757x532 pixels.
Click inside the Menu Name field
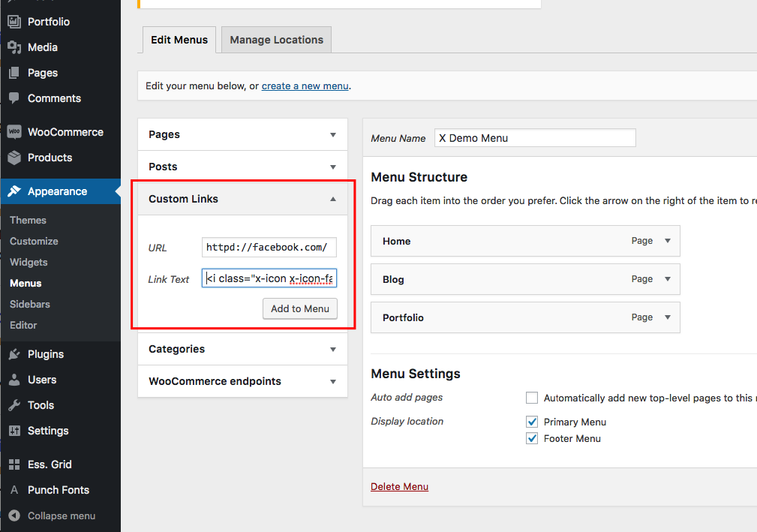pyautogui.click(x=535, y=137)
